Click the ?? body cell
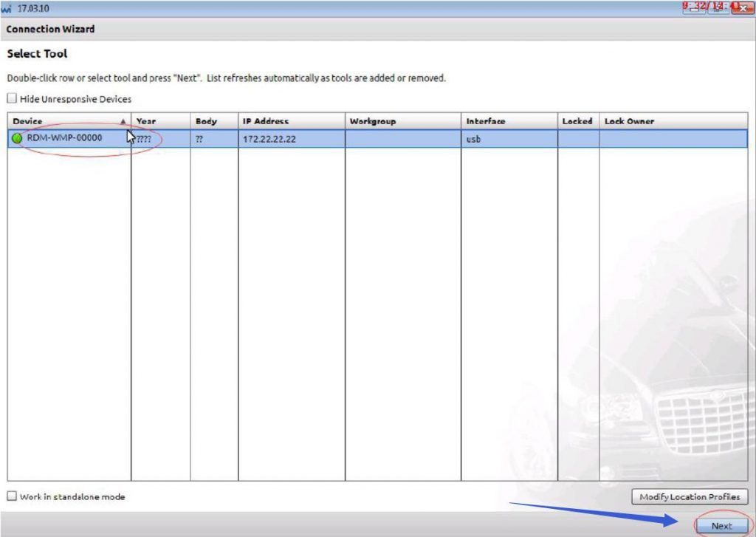The height and width of the screenshot is (537, 756). pos(214,139)
